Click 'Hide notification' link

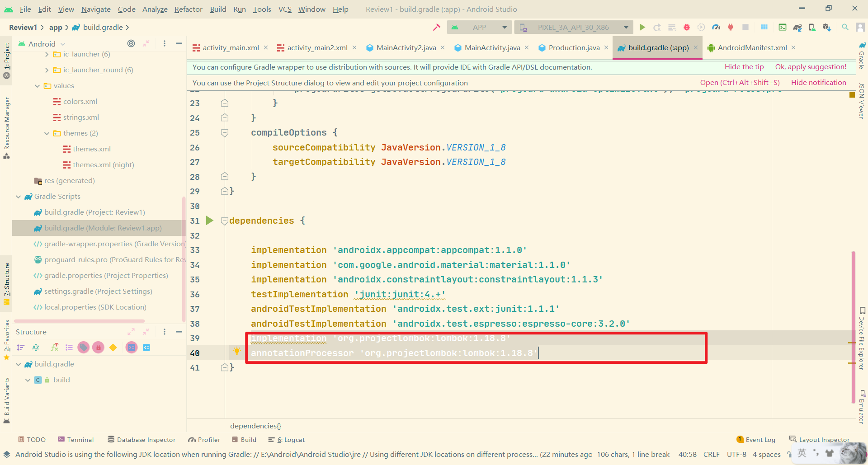point(818,83)
